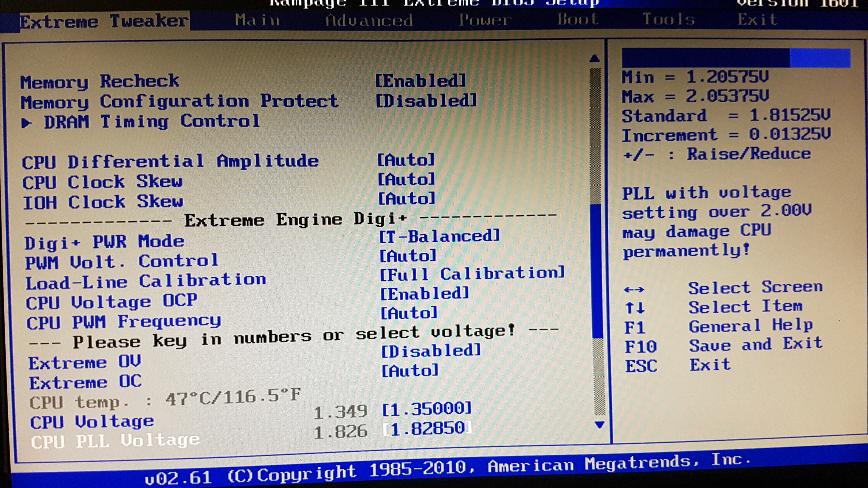Select the Extreme OV setting
This screenshot has height=488, width=868.
point(85,363)
